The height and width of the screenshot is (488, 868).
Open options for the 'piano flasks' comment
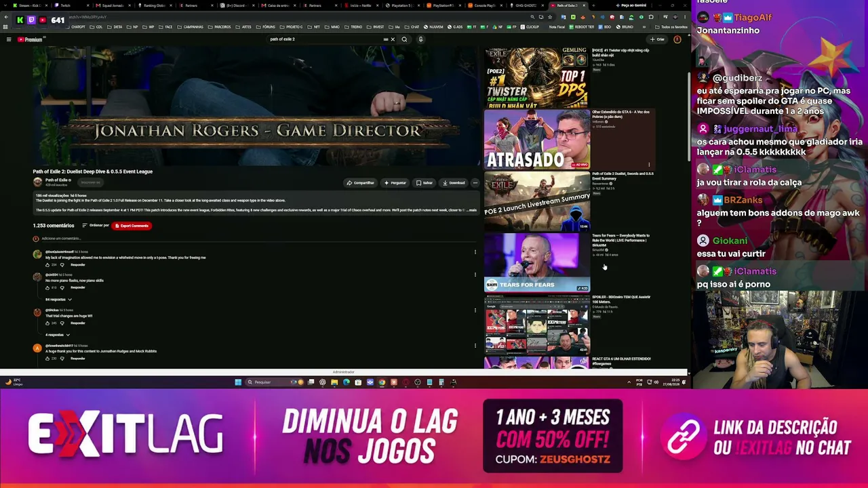pyautogui.click(x=475, y=275)
